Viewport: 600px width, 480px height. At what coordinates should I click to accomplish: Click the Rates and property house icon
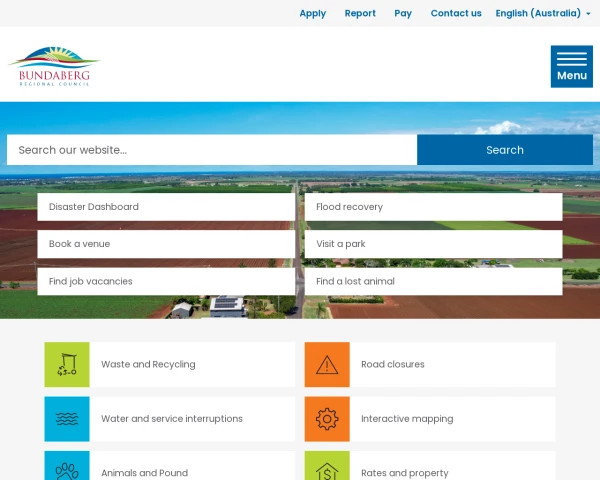tap(327, 466)
